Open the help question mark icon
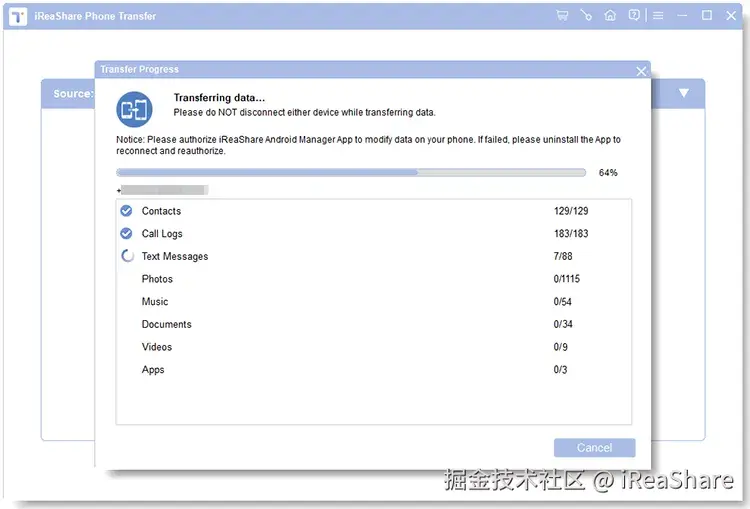The height and width of the screenshot is (509, 750). 634,15
